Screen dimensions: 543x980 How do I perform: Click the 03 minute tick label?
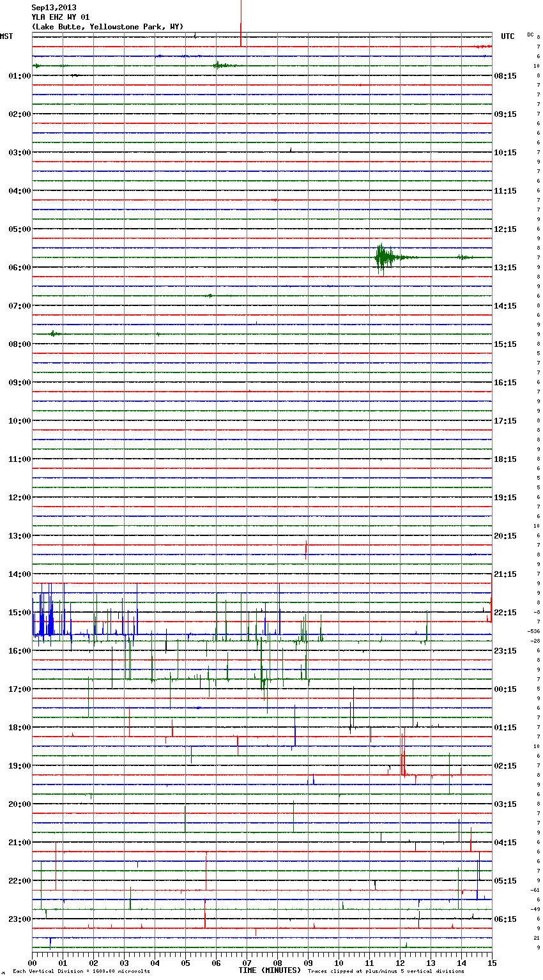(x=124, y=963)
